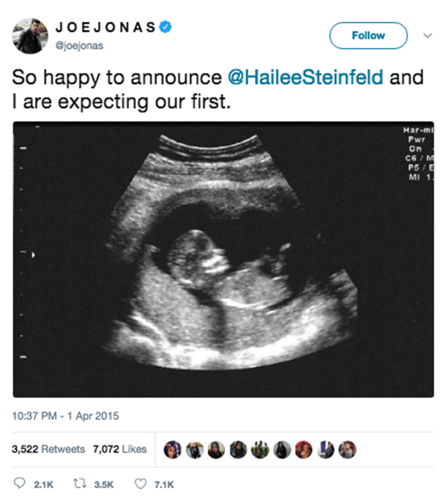Open the 10:37 PM - 1 Apr 2015 timestamp
This screenshot has height=504, width=448.
(x=66, y=416)
